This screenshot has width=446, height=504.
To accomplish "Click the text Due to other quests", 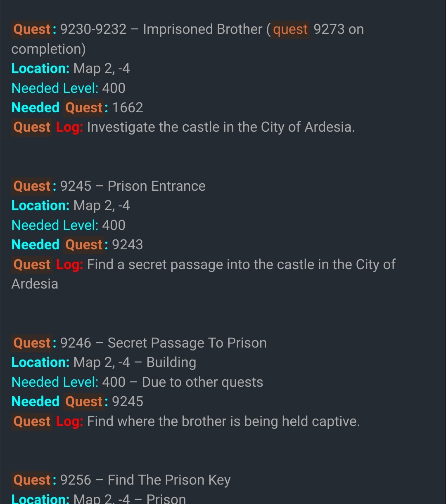I will (202, 382).
